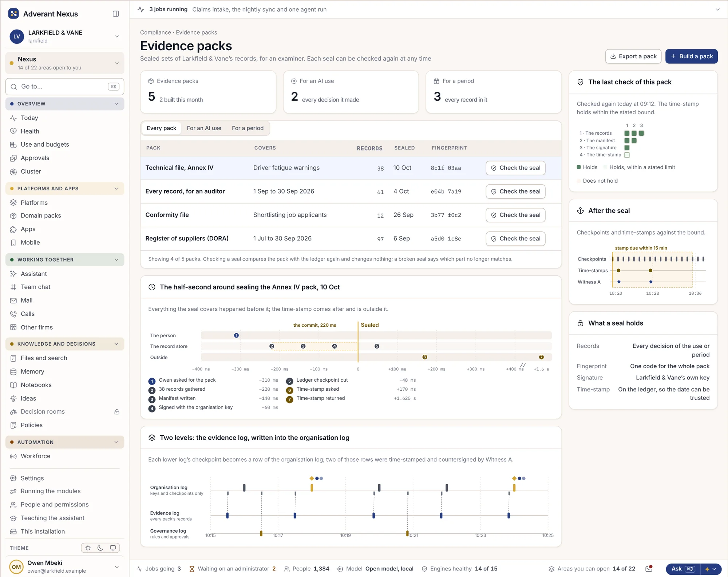Click Ask assistant button

coord(682,569)
